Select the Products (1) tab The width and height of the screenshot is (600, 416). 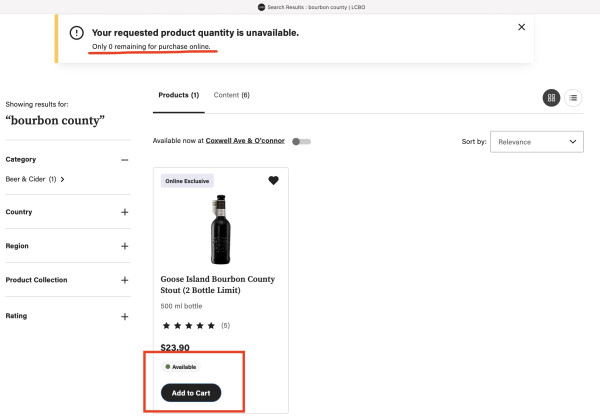[179, 95]
